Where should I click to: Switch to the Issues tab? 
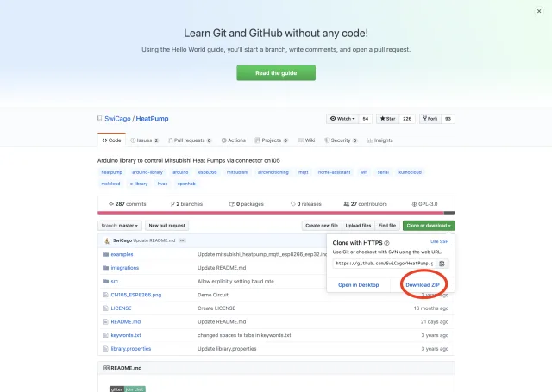click(x=144, y=140)
